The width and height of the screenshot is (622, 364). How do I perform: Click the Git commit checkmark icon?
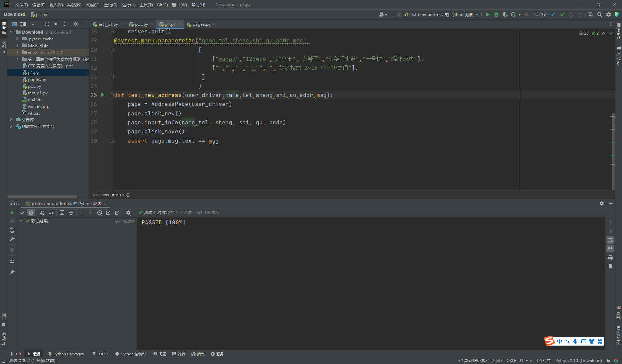click(x=562, y=14)
